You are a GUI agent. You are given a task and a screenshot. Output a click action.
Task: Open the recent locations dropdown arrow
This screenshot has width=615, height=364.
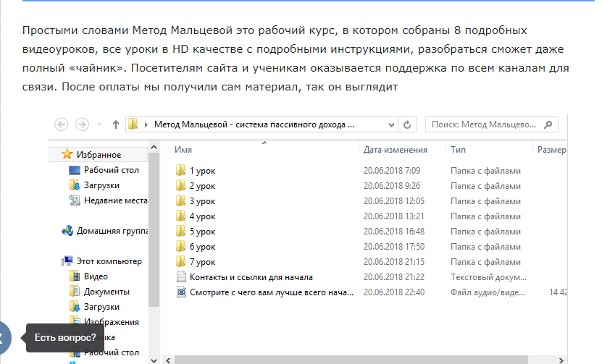point(99,124)
